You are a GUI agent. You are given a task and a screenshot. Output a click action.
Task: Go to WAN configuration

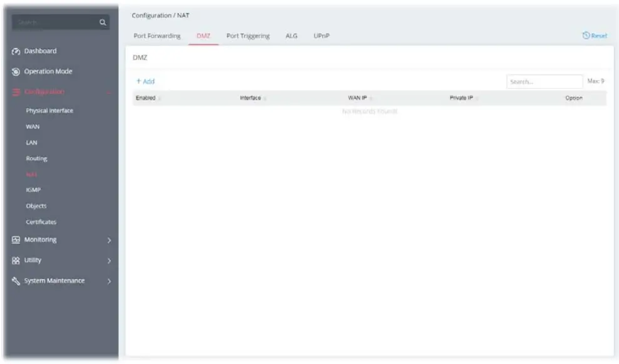coord(33,126)
